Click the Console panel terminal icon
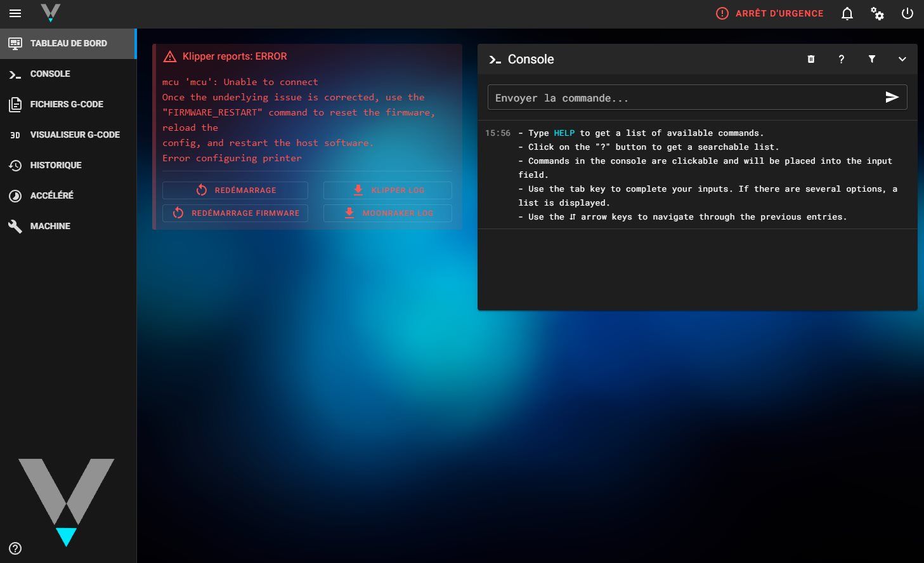Screen dimensions: 924x563 pos(495,60)
